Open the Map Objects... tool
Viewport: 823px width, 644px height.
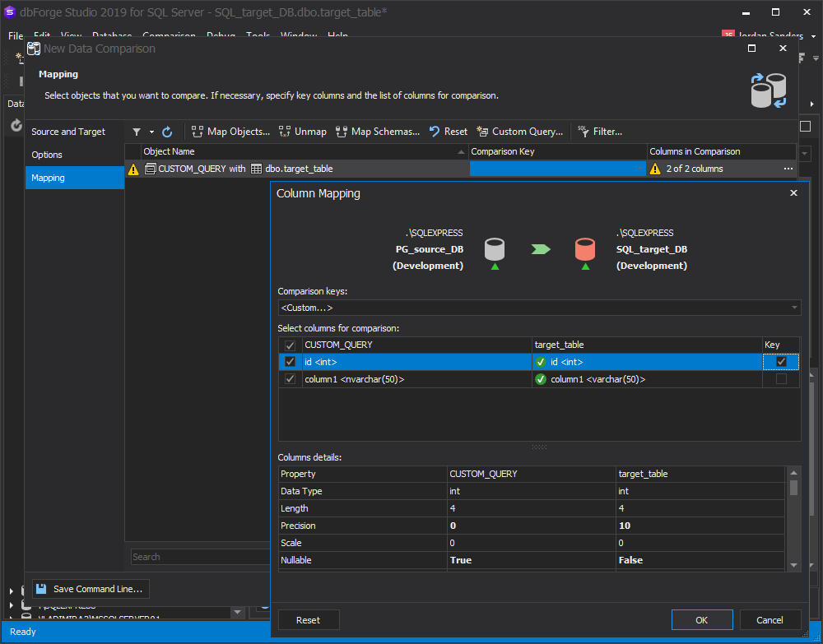tap(231, 132)
